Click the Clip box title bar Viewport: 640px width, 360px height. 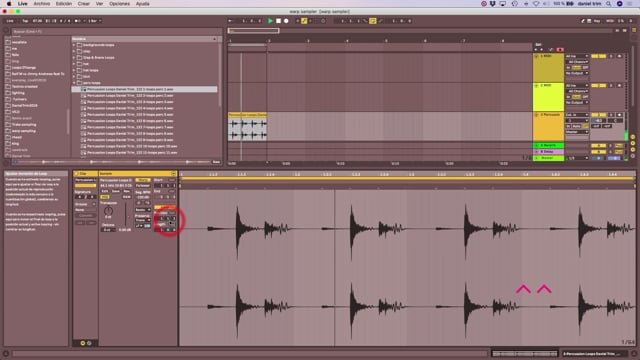click(x=85, y=173)
